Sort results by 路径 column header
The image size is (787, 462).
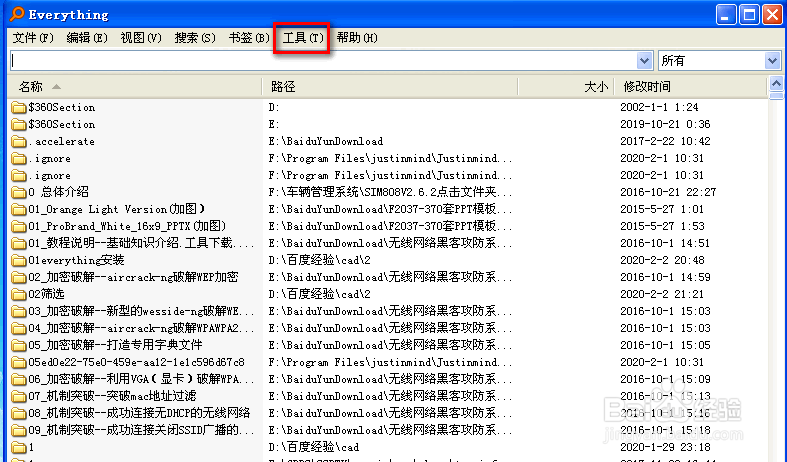[x=389, y=86]
